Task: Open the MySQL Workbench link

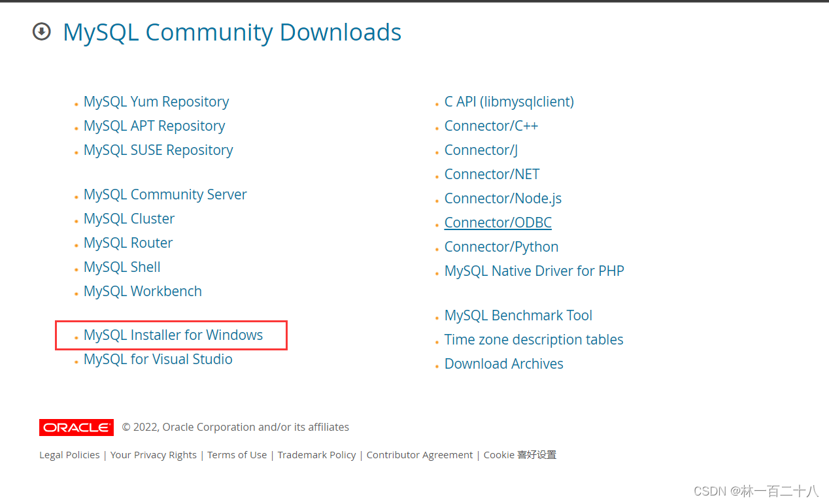Action: tap(143, 292)
